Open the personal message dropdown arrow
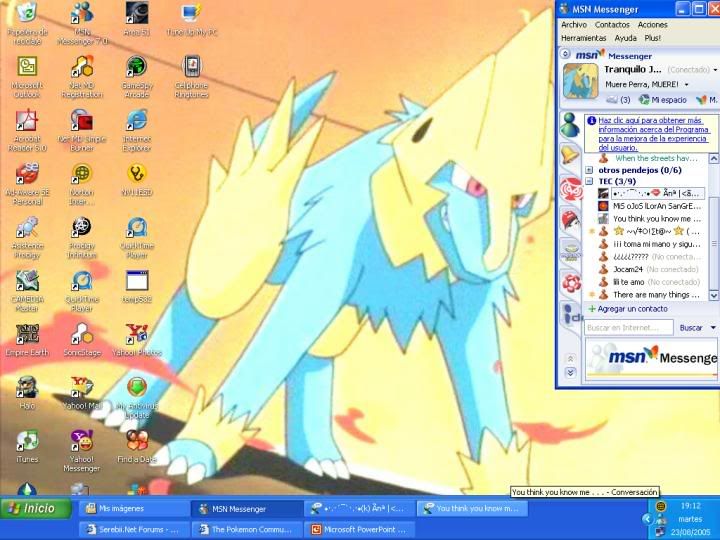 tap(686, 84)
